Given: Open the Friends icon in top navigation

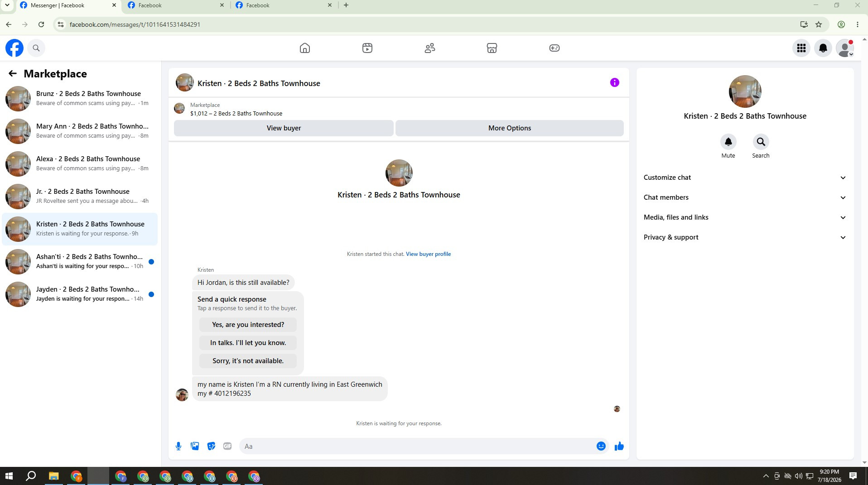Looking at the screenshot, I should pos(430,48).
